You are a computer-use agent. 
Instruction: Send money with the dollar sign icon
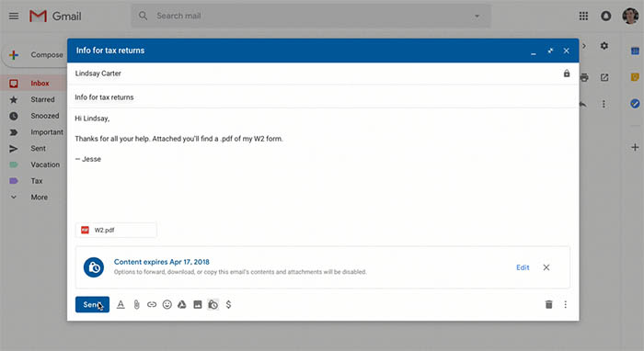pos(229,305)
